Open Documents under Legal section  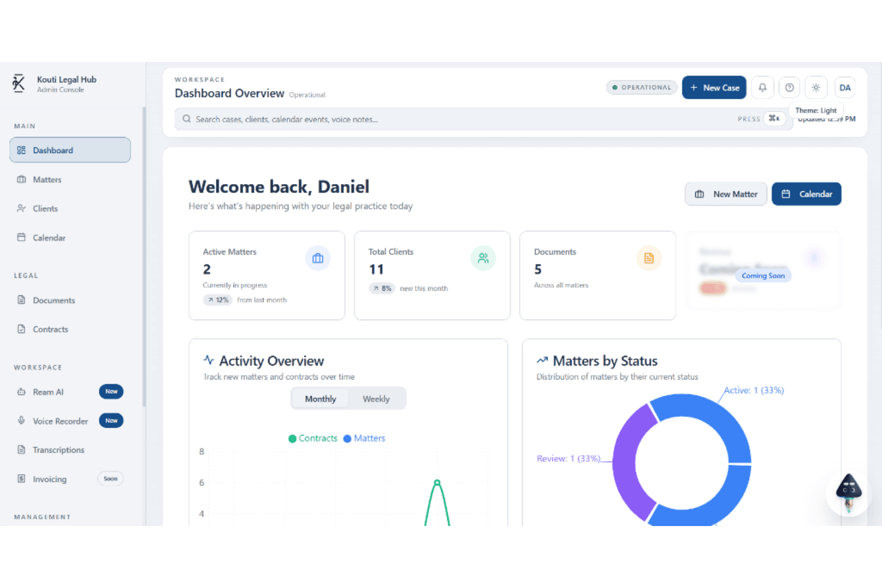pos(70,300)
